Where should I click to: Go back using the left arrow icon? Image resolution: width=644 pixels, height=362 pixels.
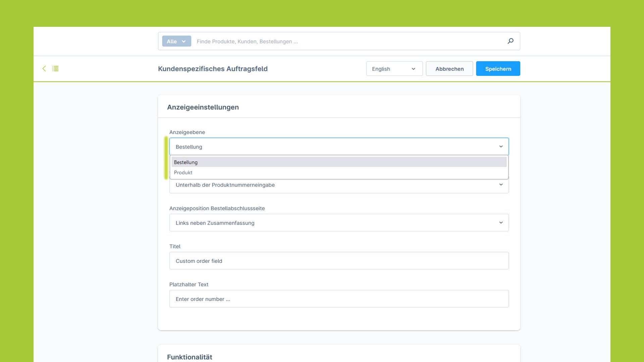[44, 68]
